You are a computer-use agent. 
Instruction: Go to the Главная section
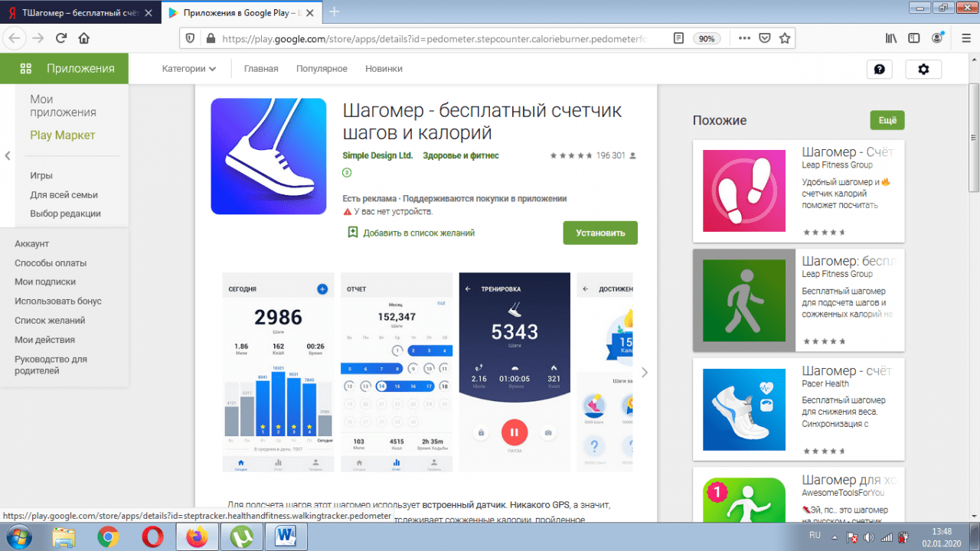[x=261, y=69]
